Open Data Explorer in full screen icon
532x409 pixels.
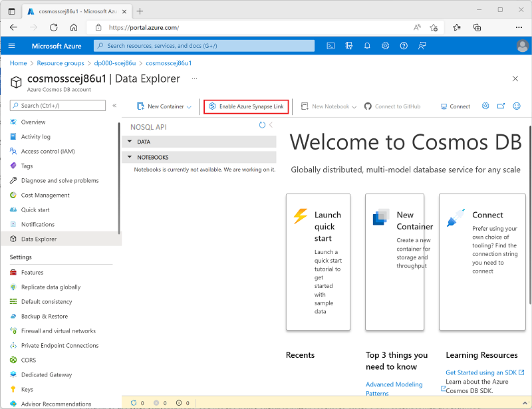[x=501, y=106]
